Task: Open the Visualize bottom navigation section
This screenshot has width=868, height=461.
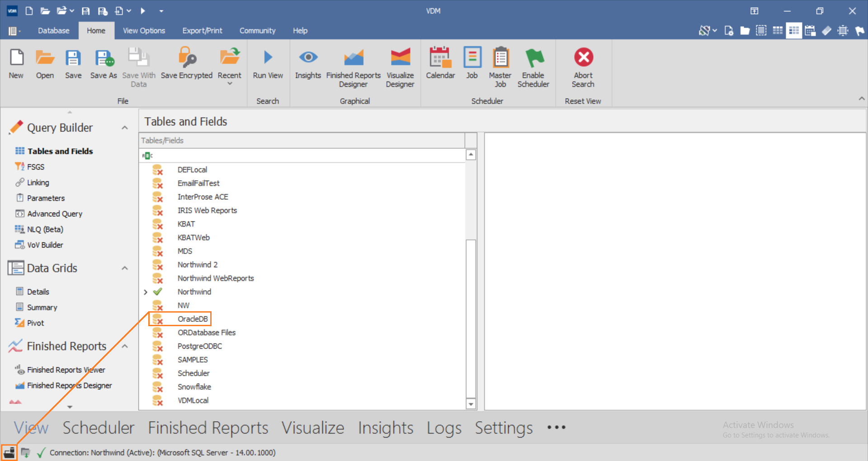Action: [313, 428]
